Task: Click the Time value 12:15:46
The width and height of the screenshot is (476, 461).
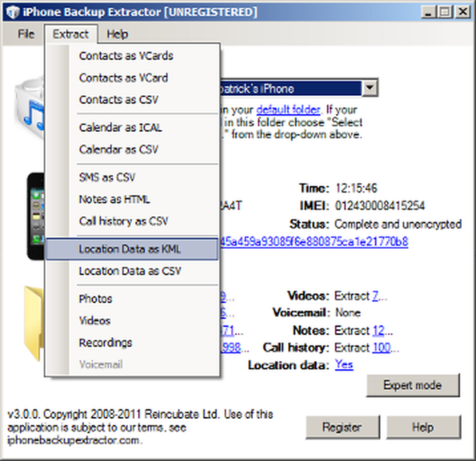Action: pos(356,188)
